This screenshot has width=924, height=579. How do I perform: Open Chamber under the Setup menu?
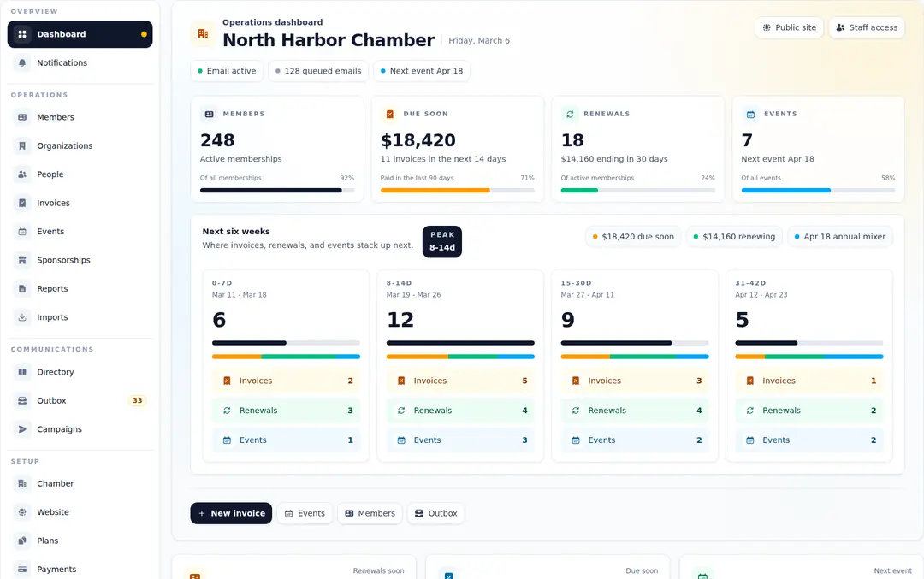click(x=53, y=483)
